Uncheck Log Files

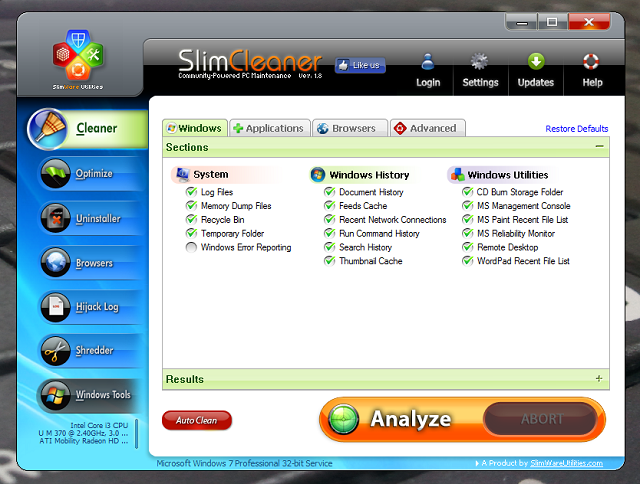click(191, 192)
